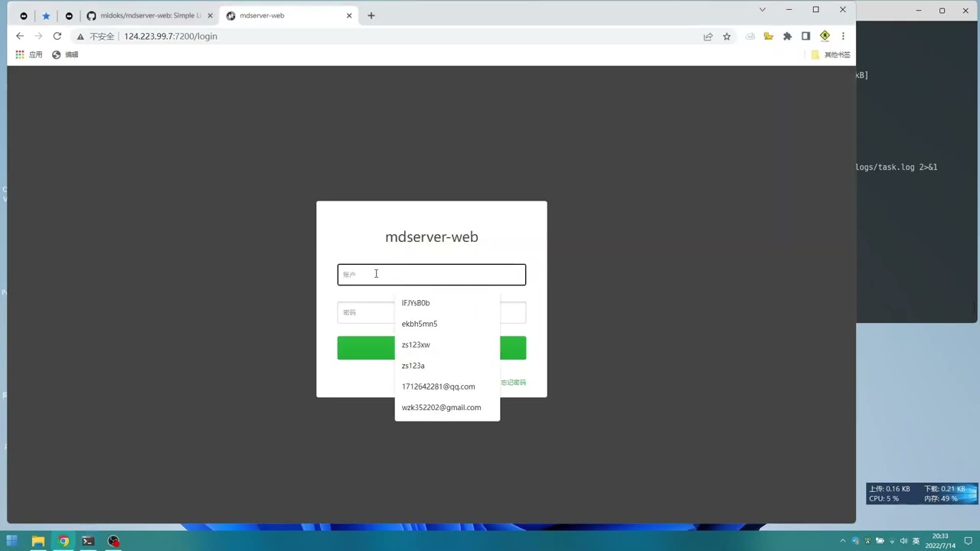Viewport: 980px width, 551px height.
Task: Choose IFJYsB0b autofill suggestion
Action: [447, 303]
